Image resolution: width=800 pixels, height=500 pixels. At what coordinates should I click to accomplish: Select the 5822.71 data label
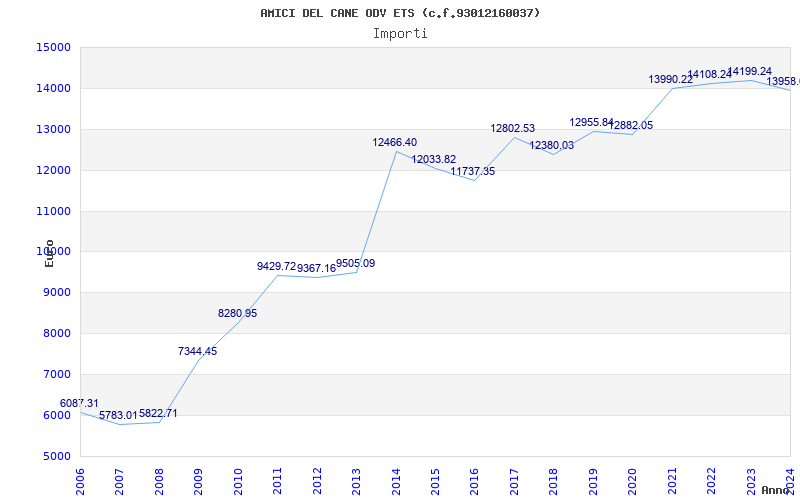(x=158, y=414)
